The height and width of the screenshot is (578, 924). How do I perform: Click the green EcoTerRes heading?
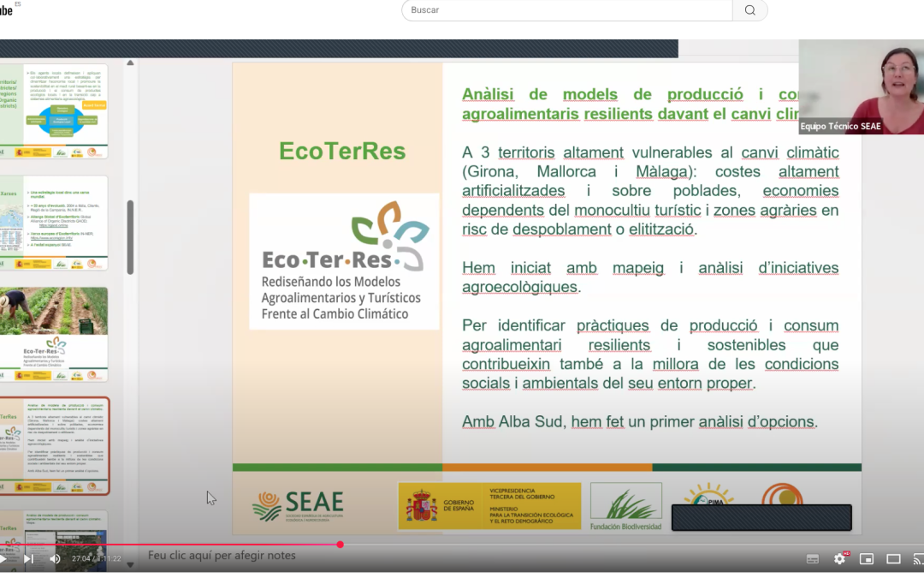tap(342, 151)
